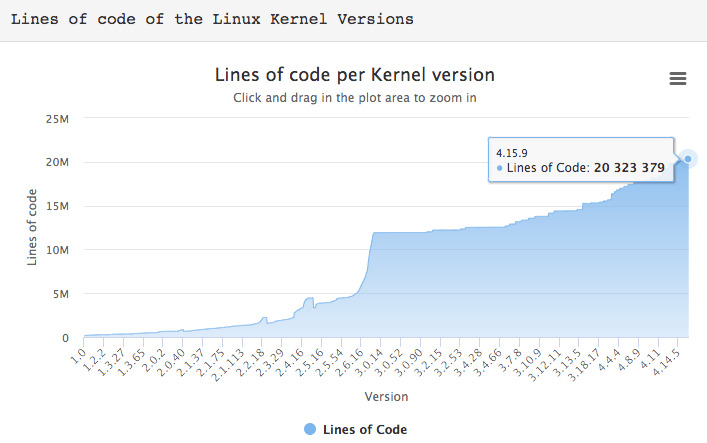Open the chart context hamburger menu

(x=678, y=79)
